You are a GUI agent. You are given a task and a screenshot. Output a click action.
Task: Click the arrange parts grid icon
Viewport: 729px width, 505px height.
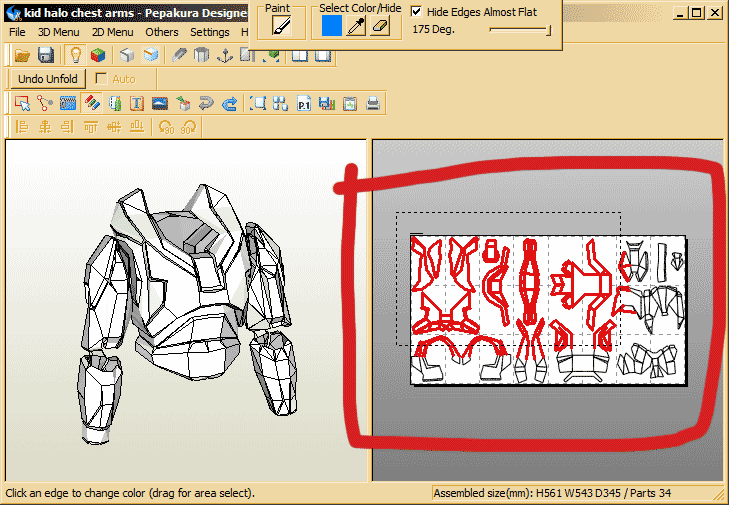(280, 103)
